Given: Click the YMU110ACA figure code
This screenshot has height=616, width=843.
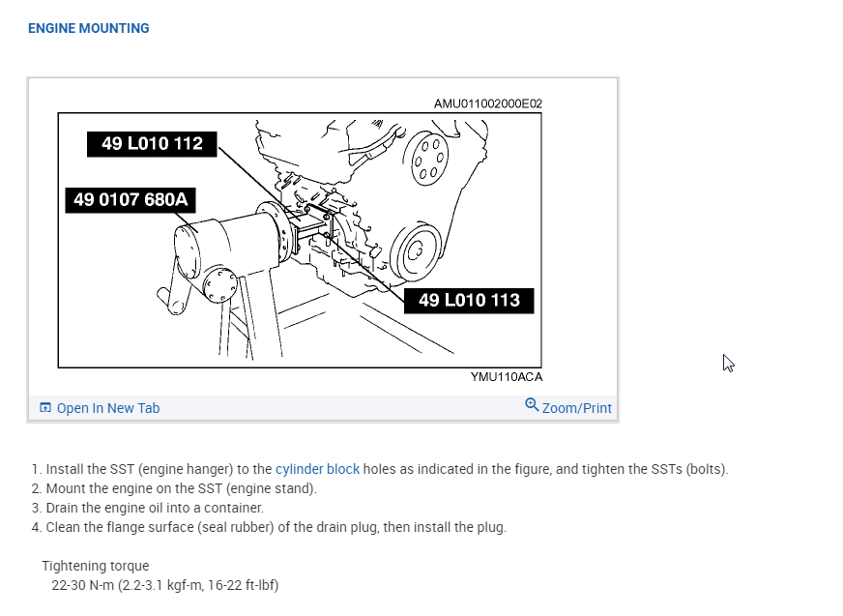Looking at the screenshot, I should click(x=507, y=376).
